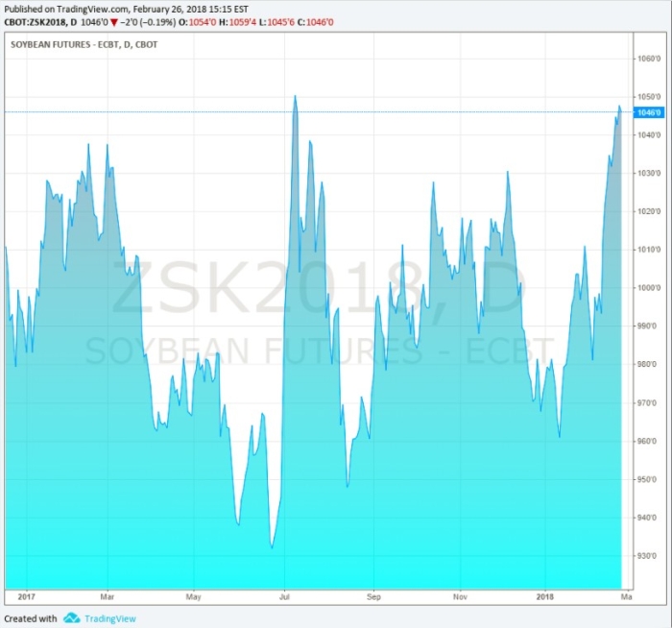Click the high value H:1059'4
The image size is (672, 628).
coord(237,22)
